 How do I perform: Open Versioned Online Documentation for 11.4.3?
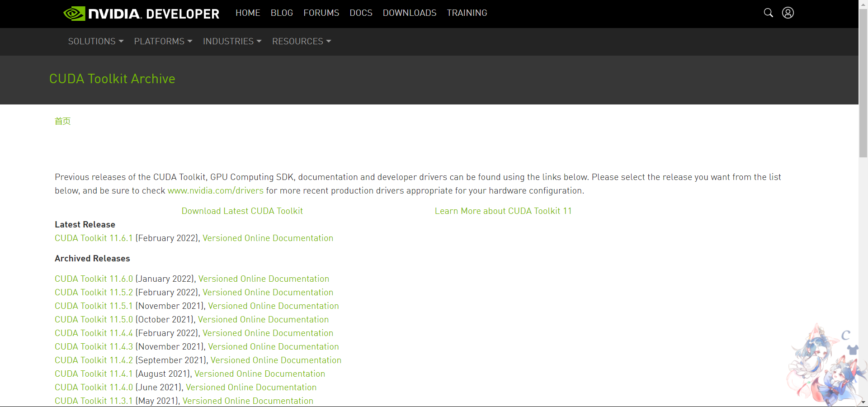click(274, 346)
